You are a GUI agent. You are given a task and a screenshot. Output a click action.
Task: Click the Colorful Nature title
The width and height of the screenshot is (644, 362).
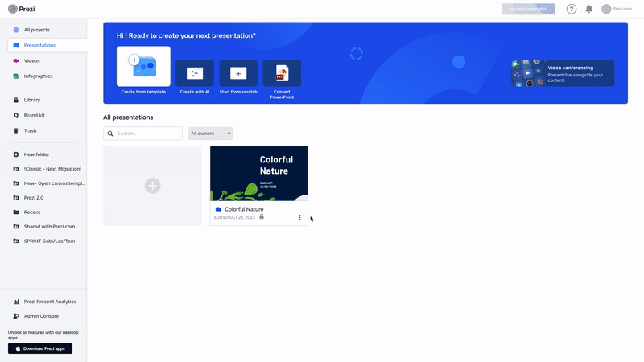point(244,209)
